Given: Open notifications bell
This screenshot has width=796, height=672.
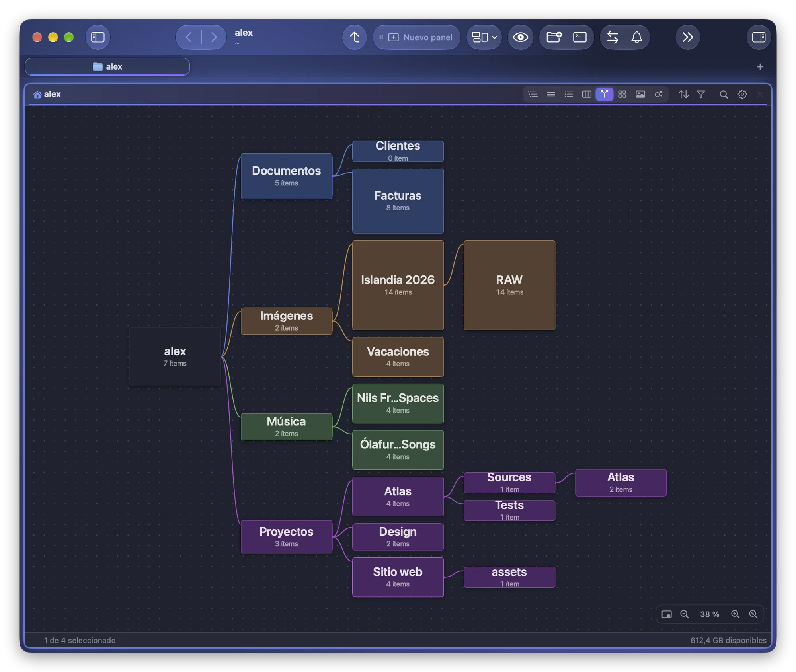Looking at the screenshot, I should pyautogui.click(x=637, y=37).
